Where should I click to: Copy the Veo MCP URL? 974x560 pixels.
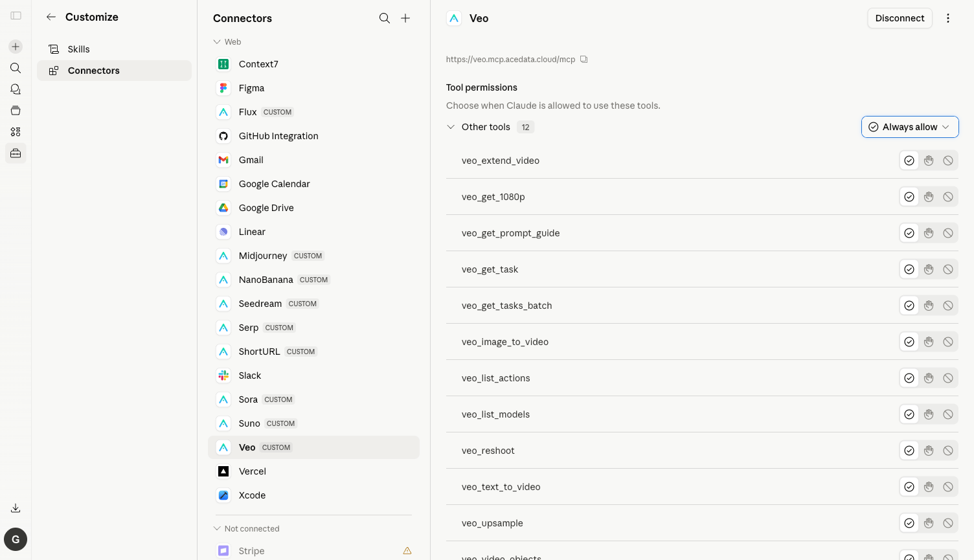tap(583, 60)
